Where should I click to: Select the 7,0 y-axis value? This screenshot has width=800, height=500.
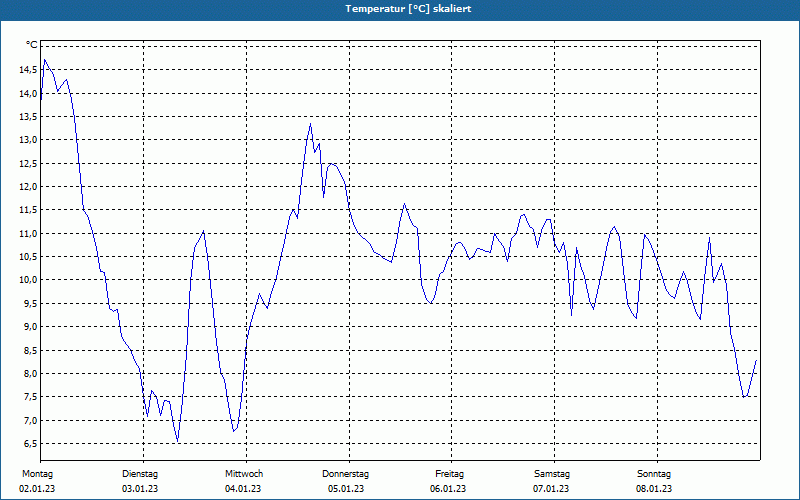[x=30, y=420]
